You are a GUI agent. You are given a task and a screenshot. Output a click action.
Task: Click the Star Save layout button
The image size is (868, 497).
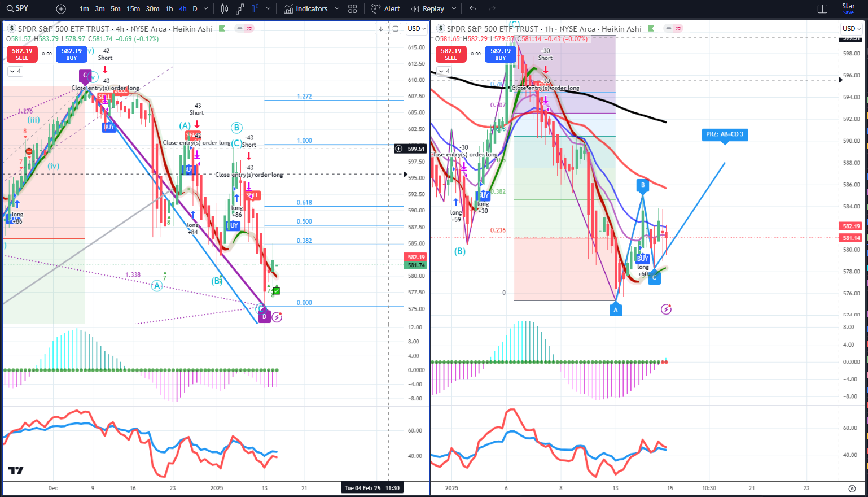pyautogui.click(x=848, y=8)
